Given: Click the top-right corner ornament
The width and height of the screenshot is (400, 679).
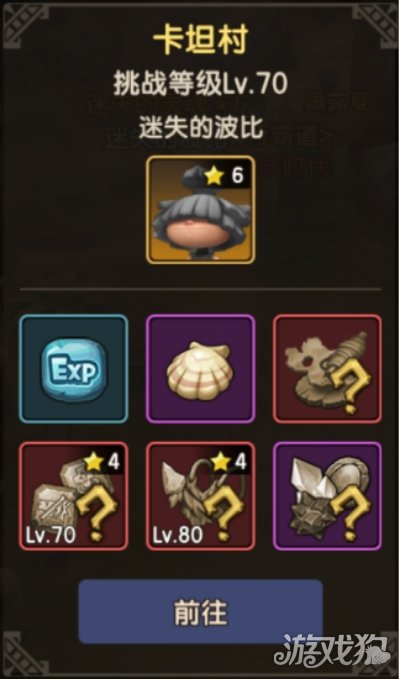Looking at the screenshot, I should click(x=375, y=26).
